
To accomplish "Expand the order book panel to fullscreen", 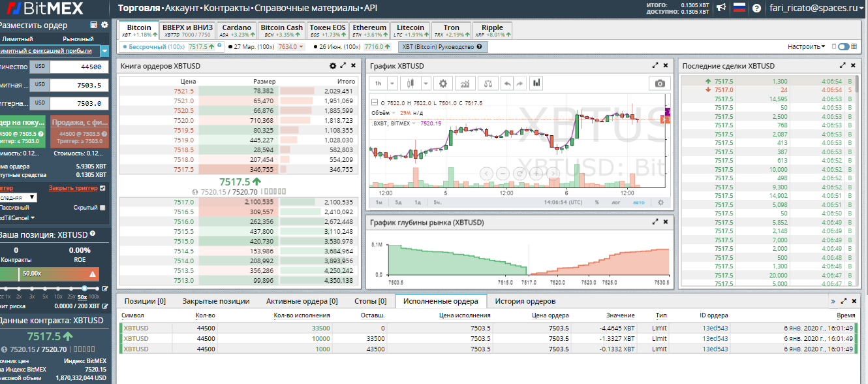I will click(x=343, y=66).
